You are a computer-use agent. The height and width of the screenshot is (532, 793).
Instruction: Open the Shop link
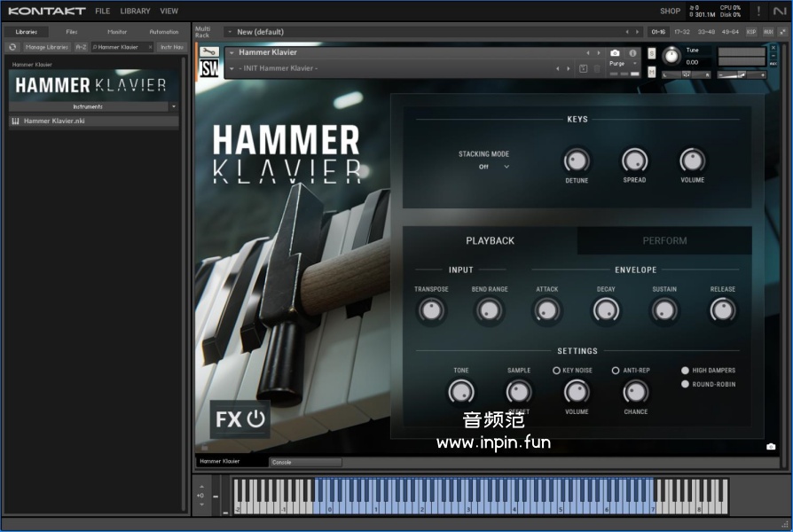coord(670,11)
